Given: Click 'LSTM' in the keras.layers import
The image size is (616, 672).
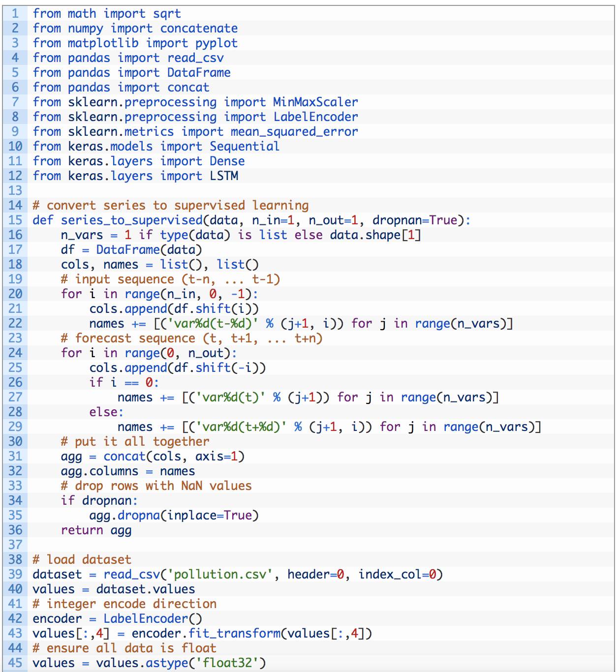Looking at the screenshot, I should click(224, 176).
